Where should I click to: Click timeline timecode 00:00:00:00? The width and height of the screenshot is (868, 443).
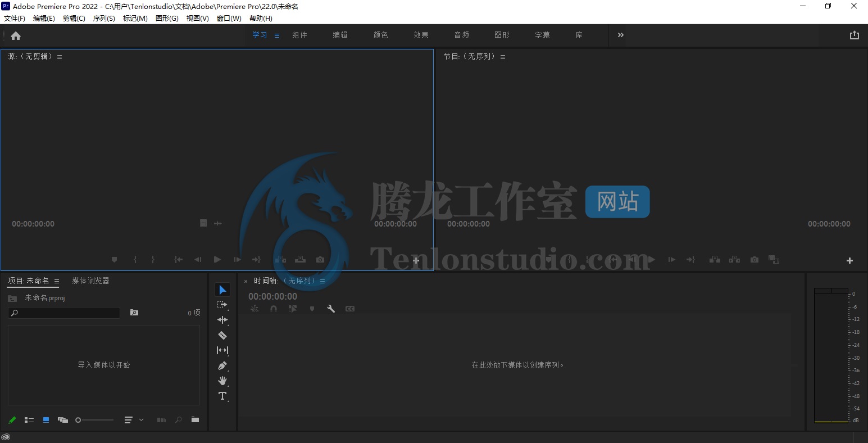click(x=273, y=296)
